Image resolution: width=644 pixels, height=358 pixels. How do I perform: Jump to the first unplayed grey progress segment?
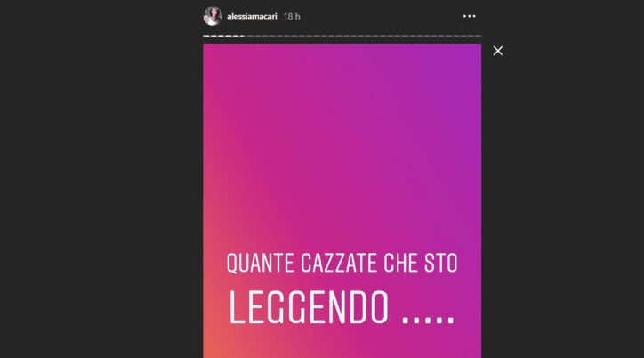251,36
